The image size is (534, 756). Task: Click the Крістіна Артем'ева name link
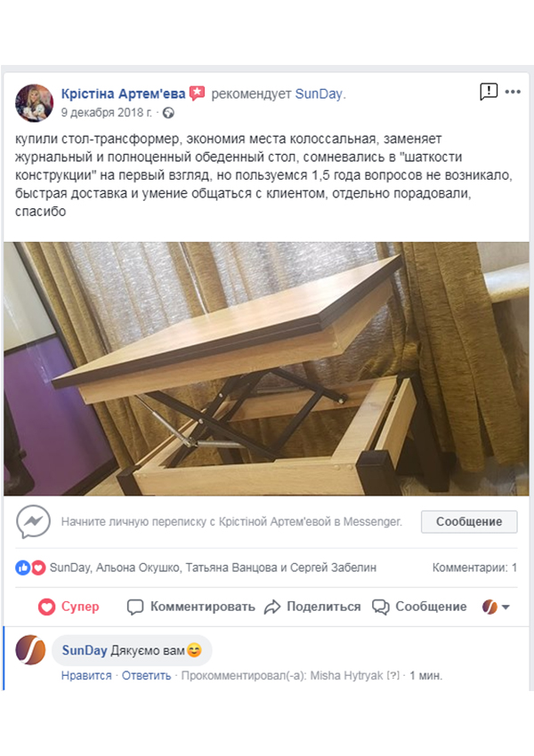123,93
